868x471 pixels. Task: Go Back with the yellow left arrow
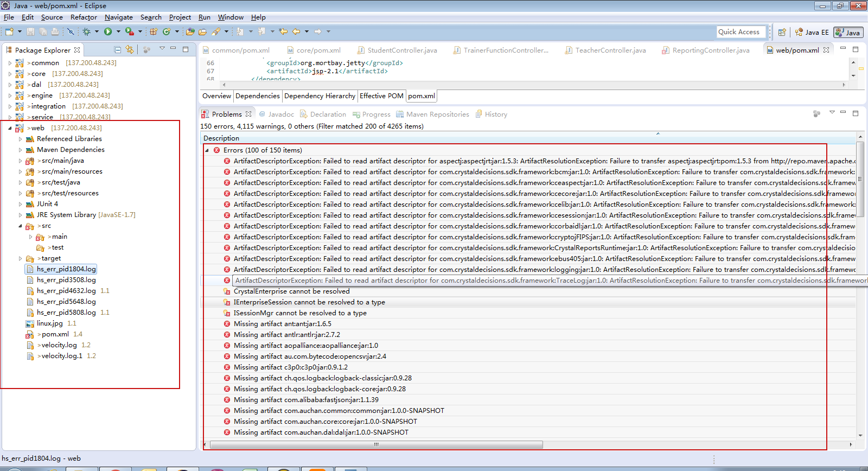296,31
